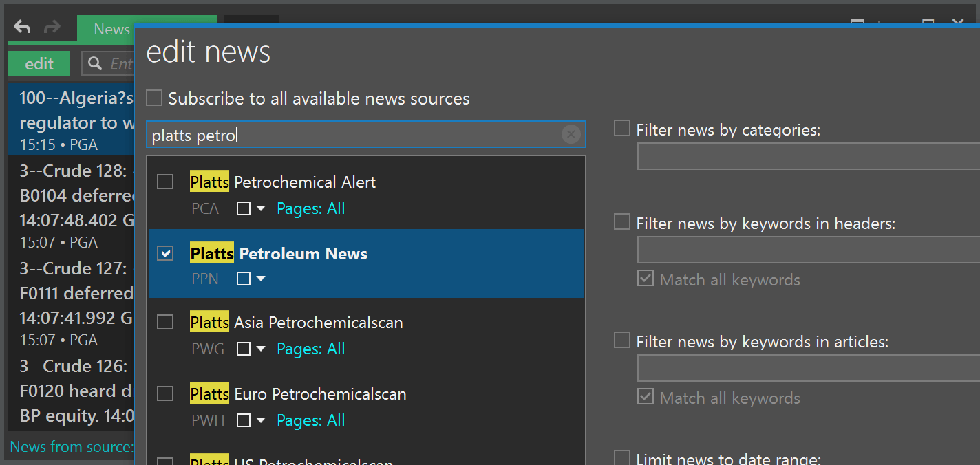Image resolution: width=980 pixels, height=465 pixels.
Task: Clear the source search field
Action: 571,135
